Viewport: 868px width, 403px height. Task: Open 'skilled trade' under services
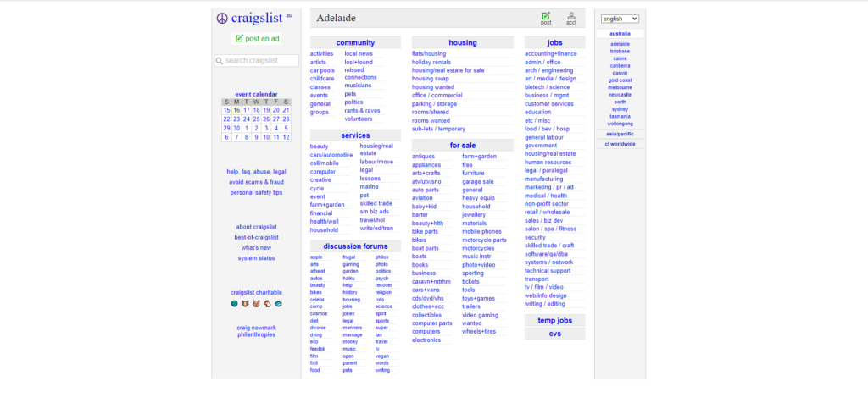pyautogui.click(x=376, y=203)
